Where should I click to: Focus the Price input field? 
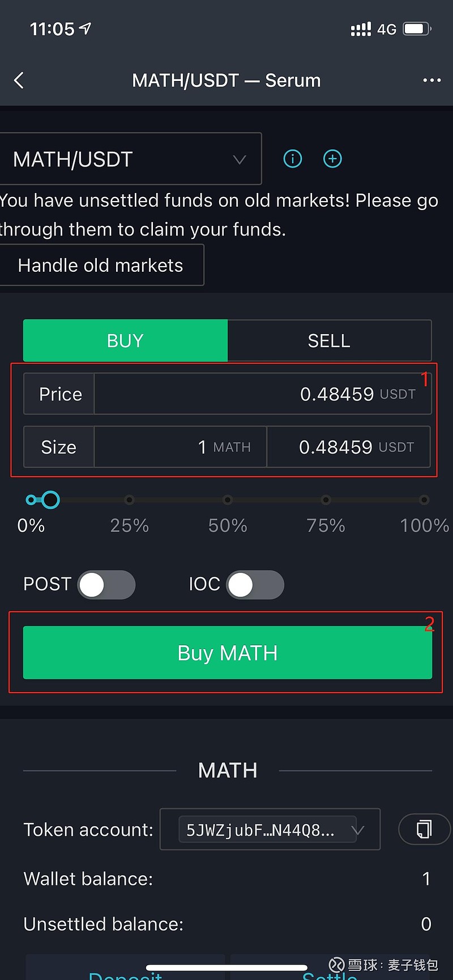pyautogui.click(x=263, y=394)
